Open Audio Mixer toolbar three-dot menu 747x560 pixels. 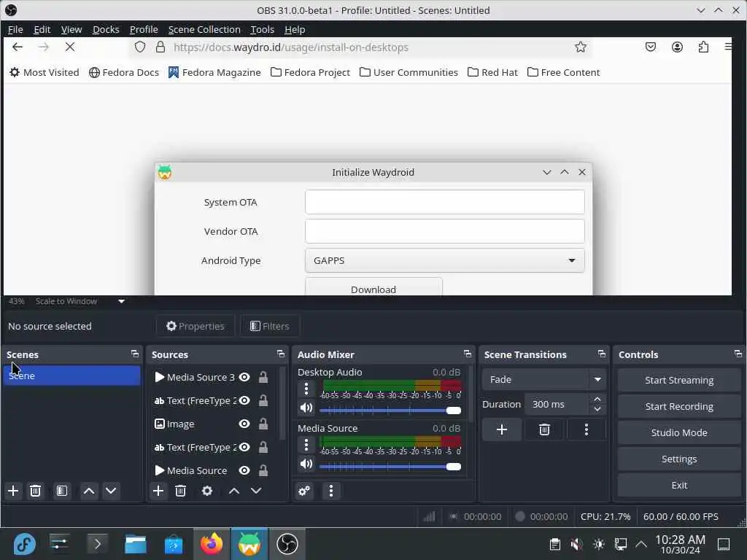(331, 491)
